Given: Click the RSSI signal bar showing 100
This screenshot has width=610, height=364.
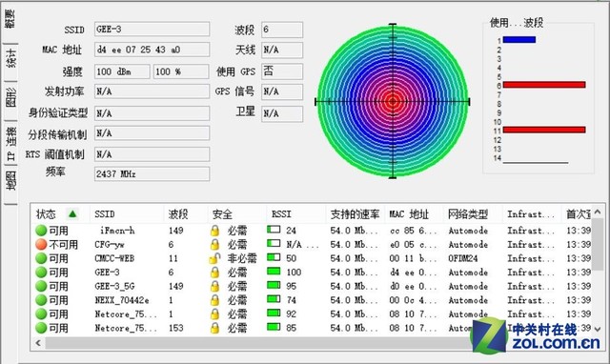Looking at the screenshot, I should point(274,271).
